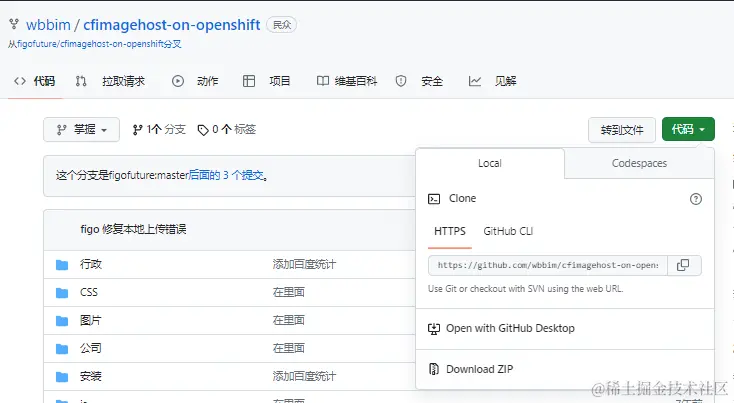Click the terminal icon beside Clone
Image resolution: width=734 pixels, height=403 pixels.
[x=434, y=199]
